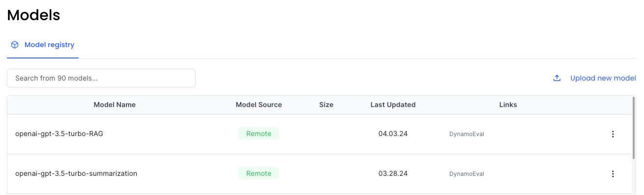Sort by Model Name column header
The height and width of the screenshot is (195, 644).
(115, 105)
